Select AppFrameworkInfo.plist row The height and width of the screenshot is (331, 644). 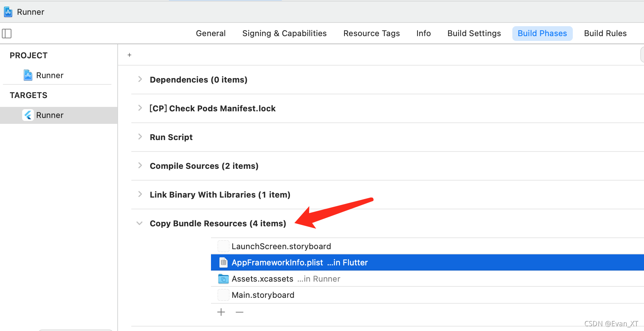pos(427,262)
